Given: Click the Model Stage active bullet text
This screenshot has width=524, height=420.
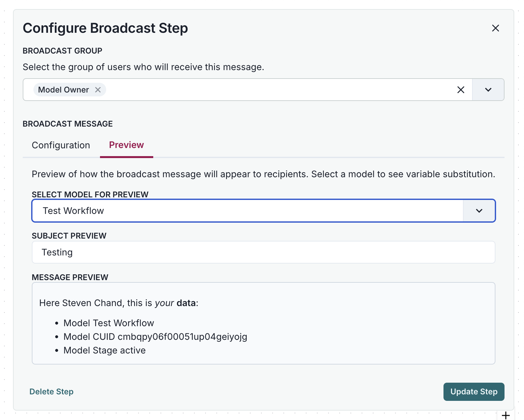Looking at the screenshot, I should coord(105,350).
